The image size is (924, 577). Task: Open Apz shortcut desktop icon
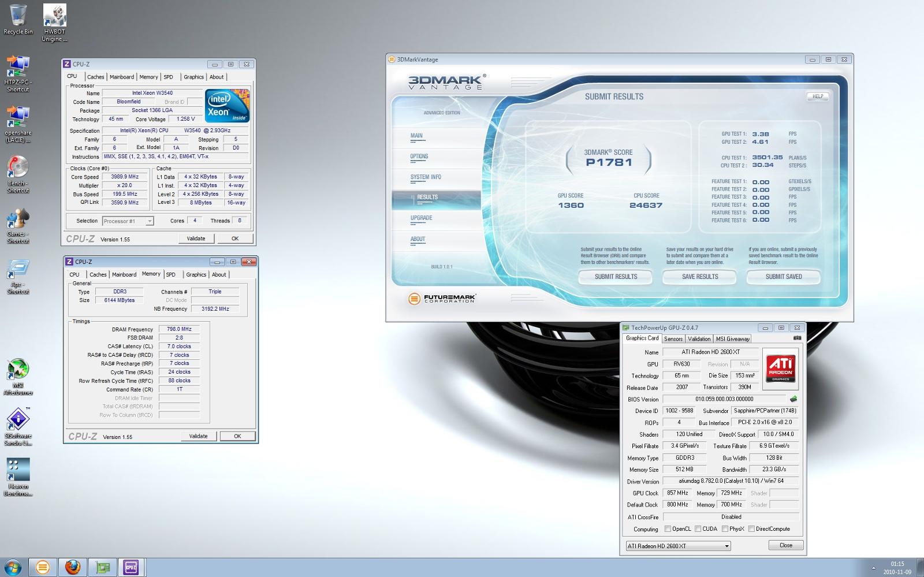tap(18, 276)
